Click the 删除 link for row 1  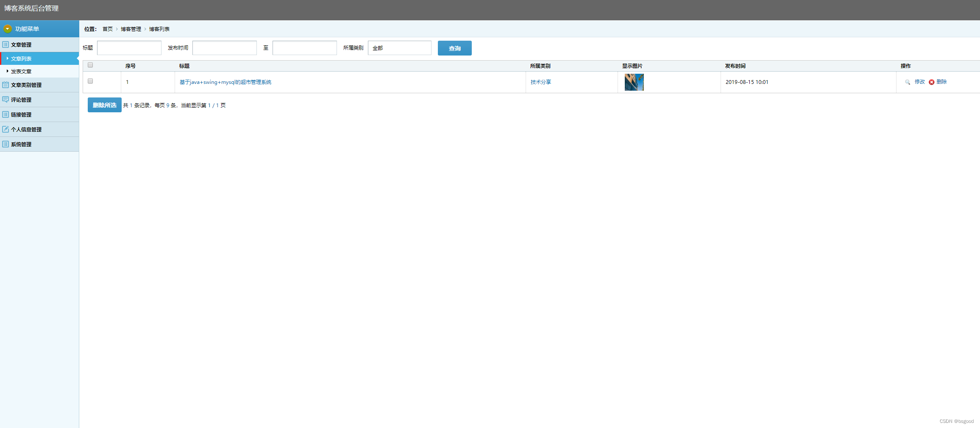pyautogui.click(x=941, y=82)
